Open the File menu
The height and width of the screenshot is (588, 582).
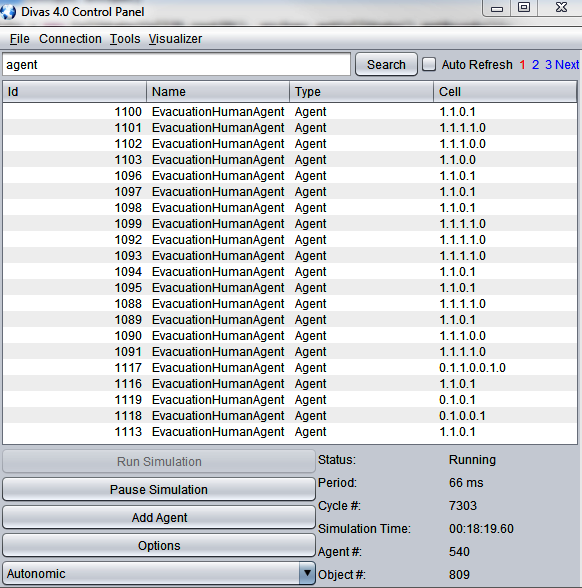tap(20, 39)
